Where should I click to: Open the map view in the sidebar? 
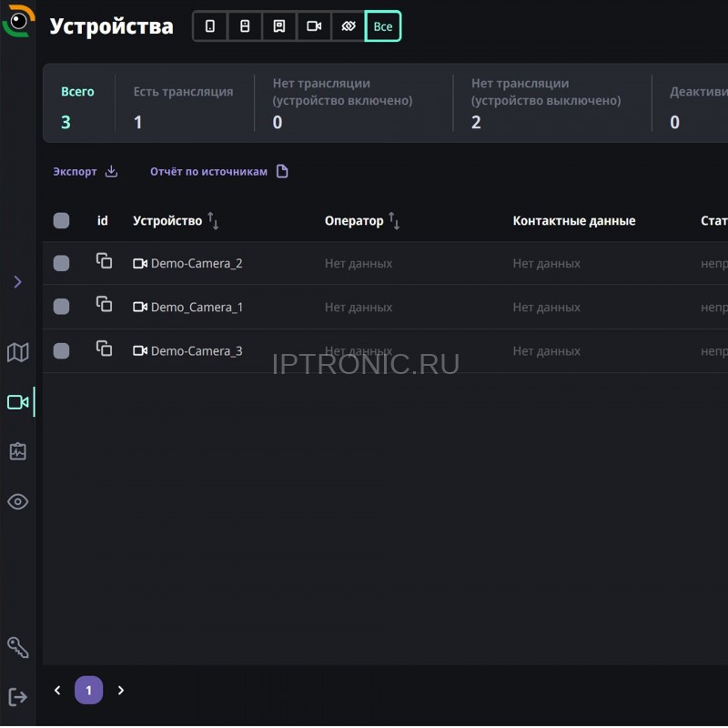click(17, 352)
